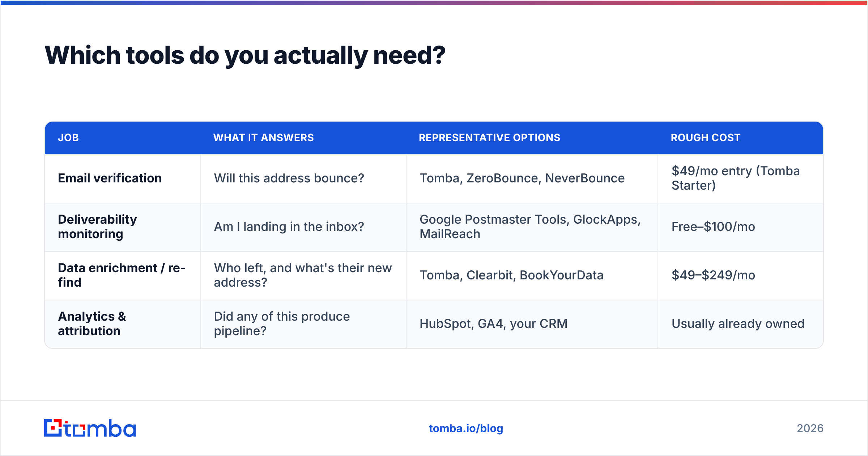Select the 'Did any of this produce pipeline?' cell
The height and width of the screenshot is (456, 868).
click(303, 324)
